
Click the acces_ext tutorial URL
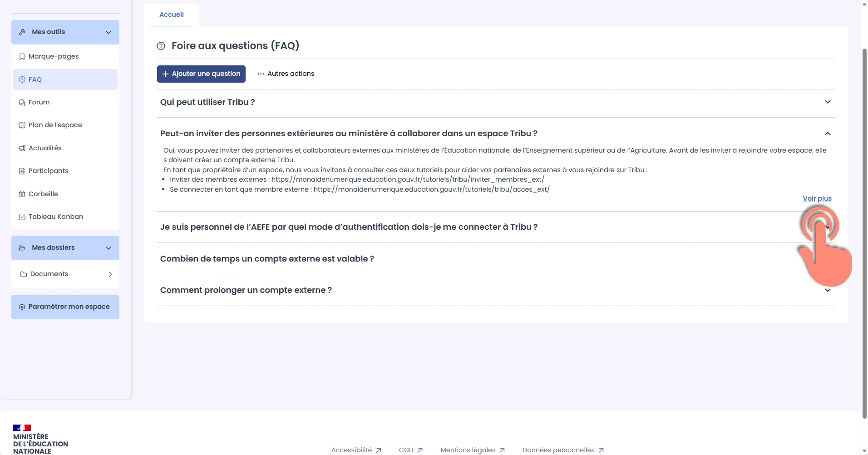pyautogui.click(x=431, y=189)
